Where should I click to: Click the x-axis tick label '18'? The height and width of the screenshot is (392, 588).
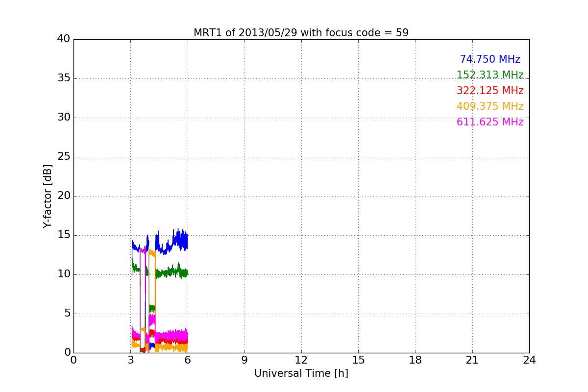[x=416, y=360]
